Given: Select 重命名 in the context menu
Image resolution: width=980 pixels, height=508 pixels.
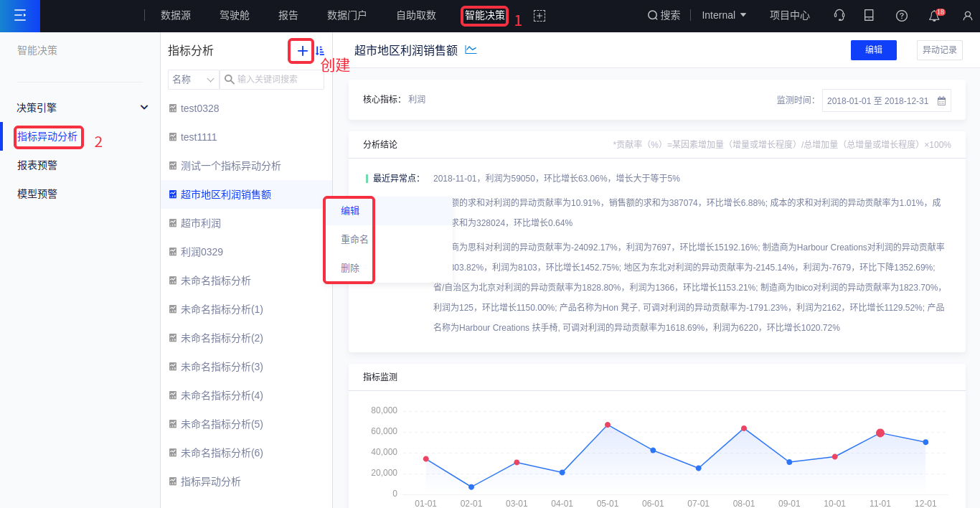Looking at the screenshot, I should [354, 240].
